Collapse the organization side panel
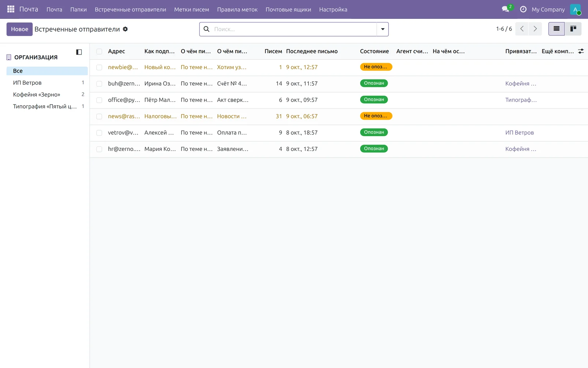 [79, 52]
